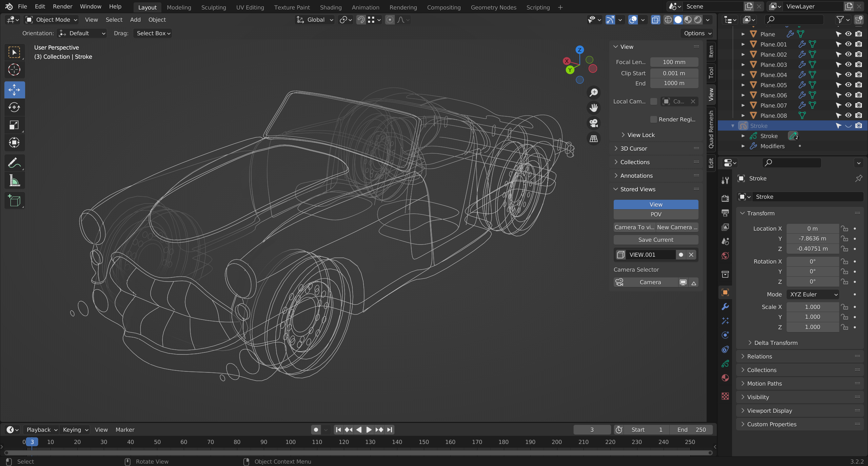The width and height of the screenshot is (868, 466).
Task: Toggle selectability of Plane.005
Action: point(839,85)
